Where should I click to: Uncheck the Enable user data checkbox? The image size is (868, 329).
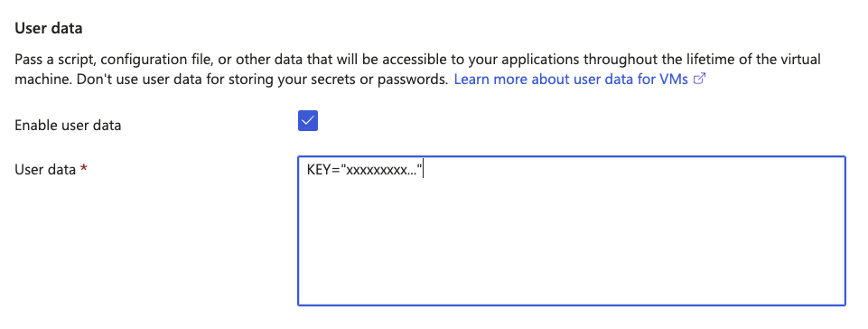click(x=308, y=121)
